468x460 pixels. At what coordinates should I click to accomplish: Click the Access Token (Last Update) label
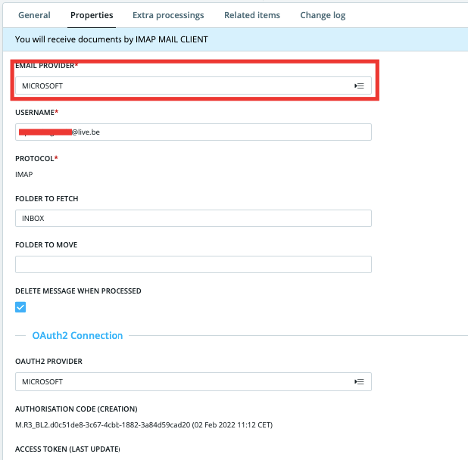pos(68,449)
